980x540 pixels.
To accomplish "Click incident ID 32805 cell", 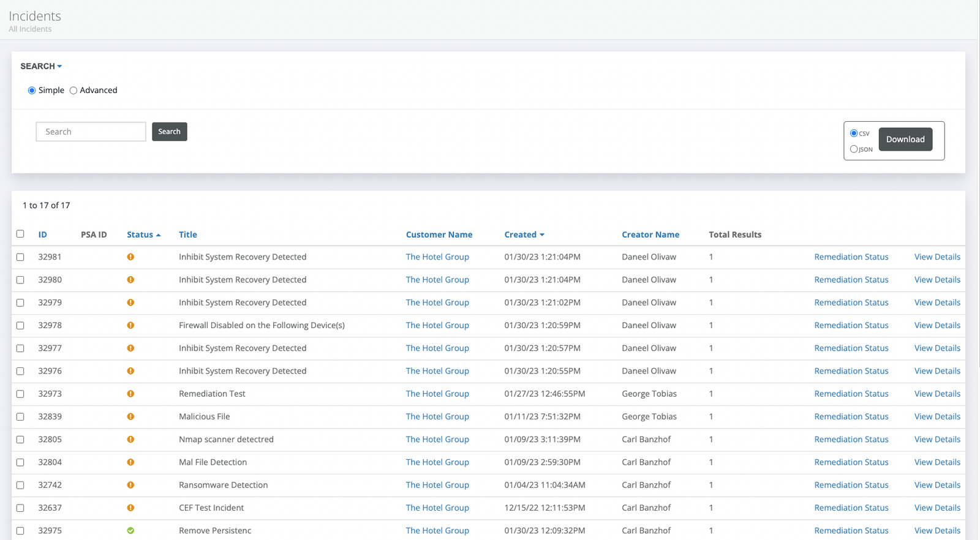I will [50, 440].
